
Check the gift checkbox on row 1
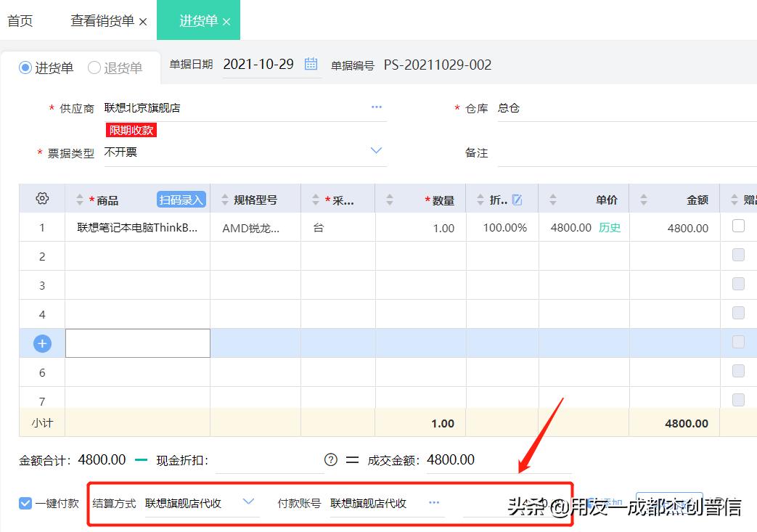[737, 227]
